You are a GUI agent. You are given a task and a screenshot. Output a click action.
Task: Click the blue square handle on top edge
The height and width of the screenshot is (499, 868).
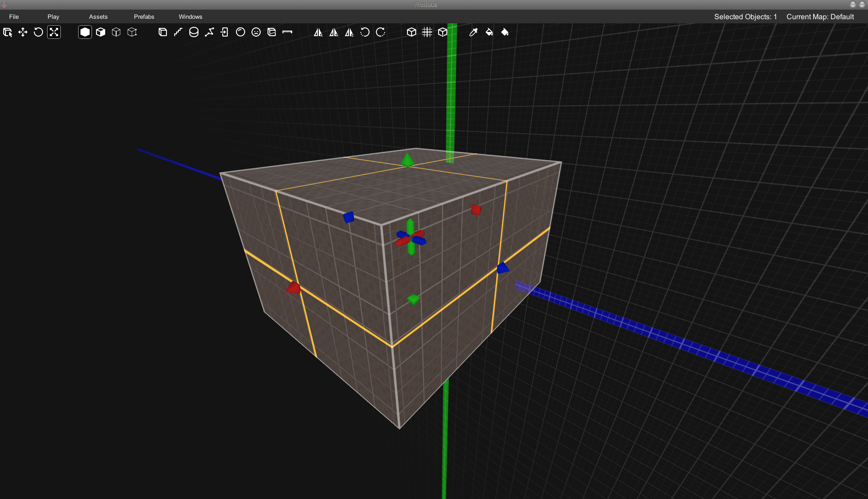point(349,217)
